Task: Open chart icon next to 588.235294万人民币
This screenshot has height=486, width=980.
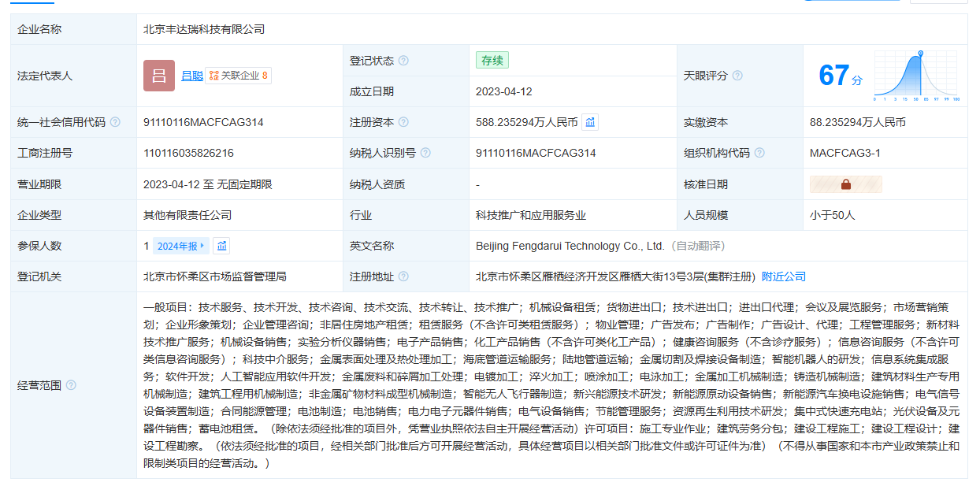Action: (x=590, y=122)
